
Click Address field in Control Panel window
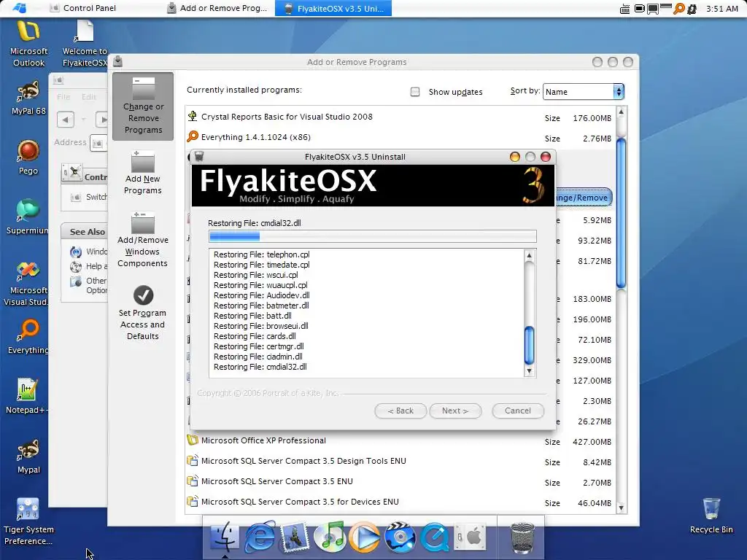[98, 142]
